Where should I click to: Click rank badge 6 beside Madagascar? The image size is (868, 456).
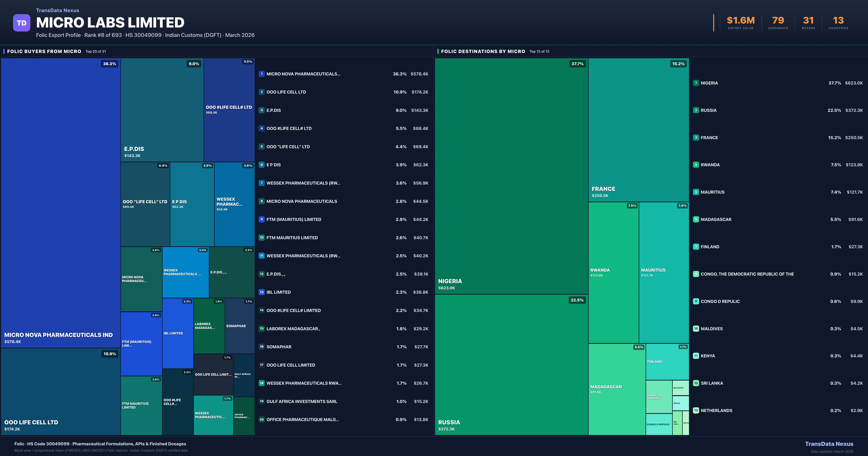pyautogui.click(x=696, y=219)
